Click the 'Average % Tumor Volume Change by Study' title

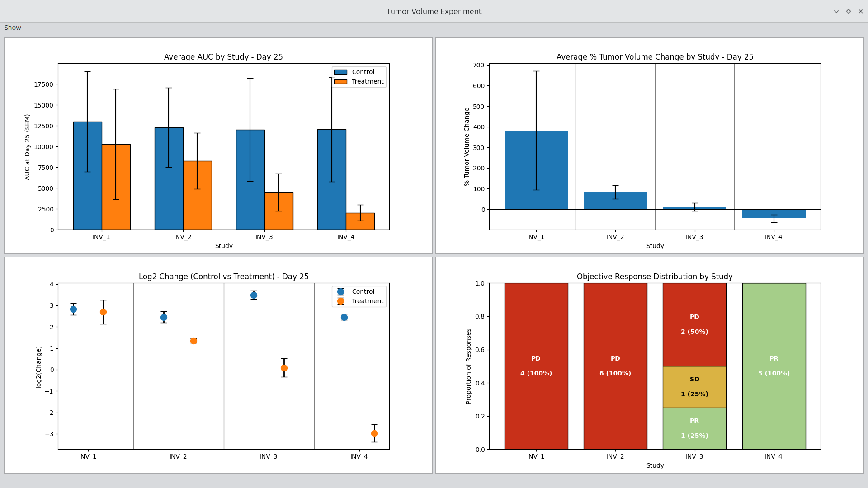655,57
